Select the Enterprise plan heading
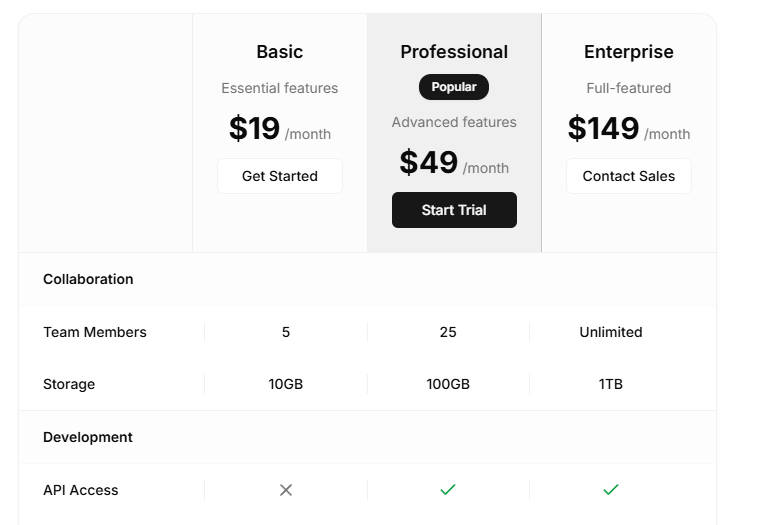 coord(629,52)
